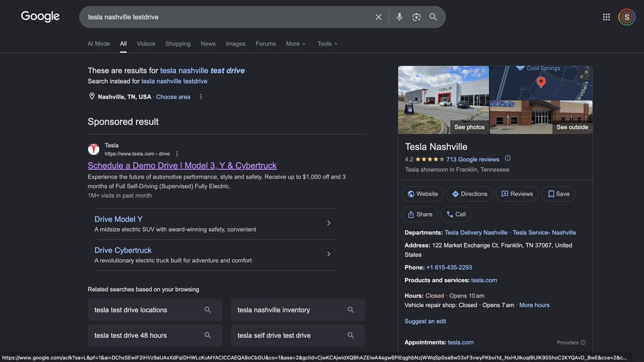Image resolution: width=644 pixels, height=362 pixels.
Task: Click the search icon on 'tesla test drive 48 hours'
Action: tap(208, 335)
